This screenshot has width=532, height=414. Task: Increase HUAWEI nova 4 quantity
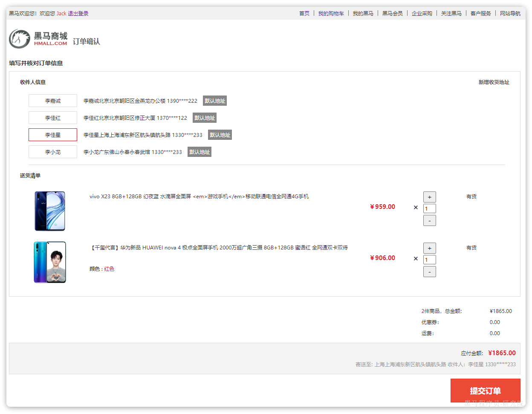429,248
